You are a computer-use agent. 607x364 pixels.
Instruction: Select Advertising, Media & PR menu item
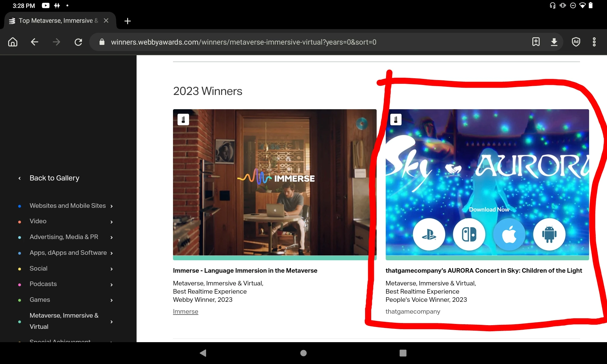64,237
